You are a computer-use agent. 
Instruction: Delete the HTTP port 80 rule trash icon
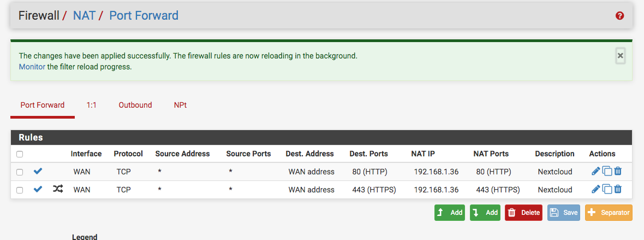618,171
